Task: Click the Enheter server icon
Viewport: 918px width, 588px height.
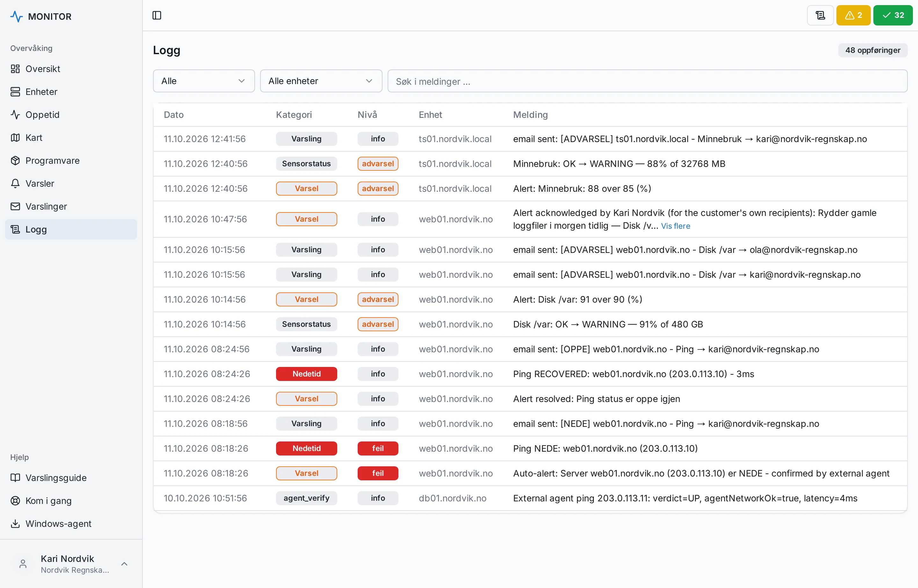Action: coord(15,92)
